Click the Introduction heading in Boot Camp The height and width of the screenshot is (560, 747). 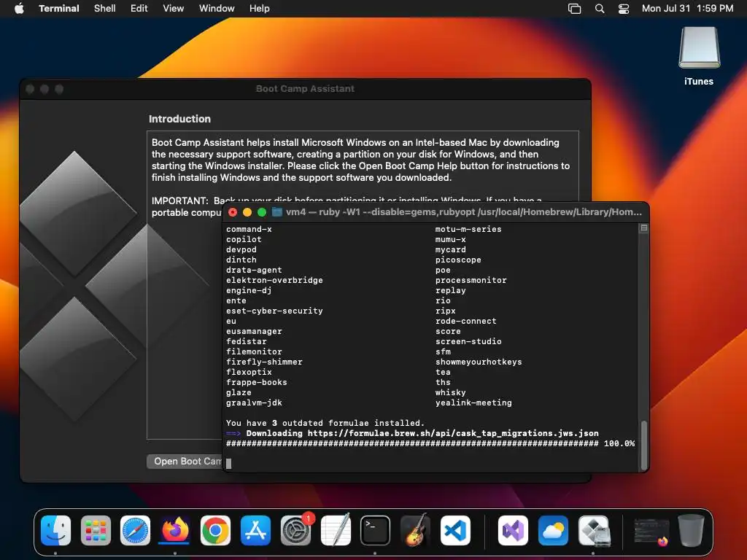179,119
